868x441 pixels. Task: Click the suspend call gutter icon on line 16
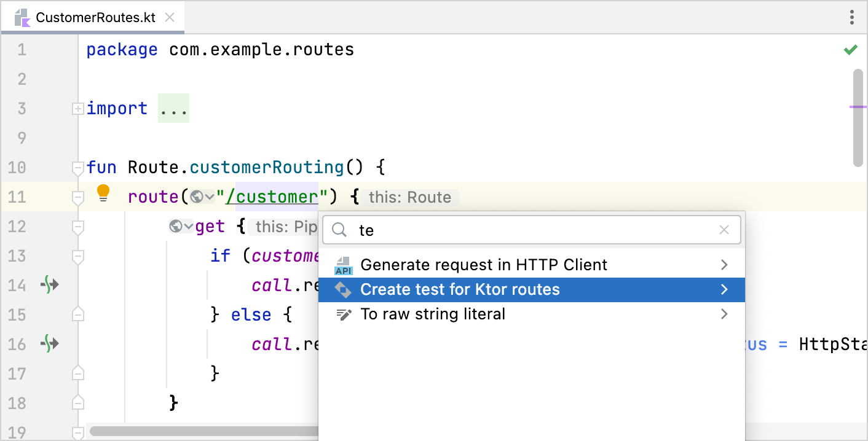[50, 344]
